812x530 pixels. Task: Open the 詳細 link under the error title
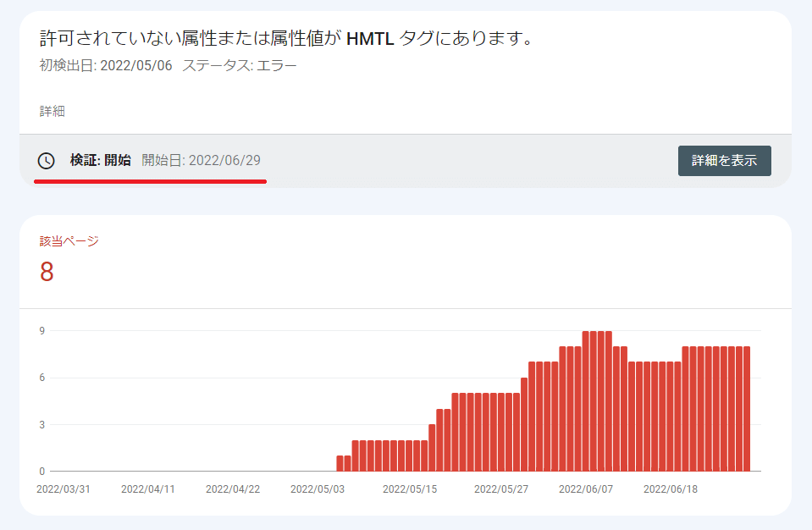(x=52, y=111)
